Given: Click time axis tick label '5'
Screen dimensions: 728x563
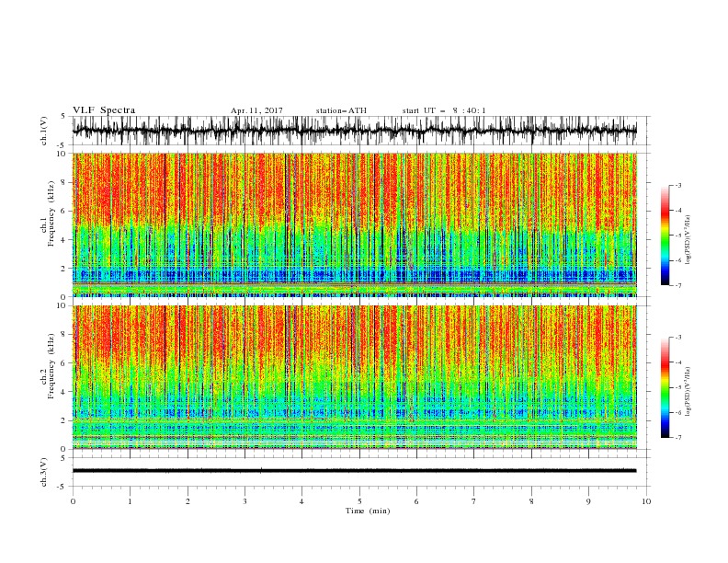Looking at the screenshot, I should (359, 501).
